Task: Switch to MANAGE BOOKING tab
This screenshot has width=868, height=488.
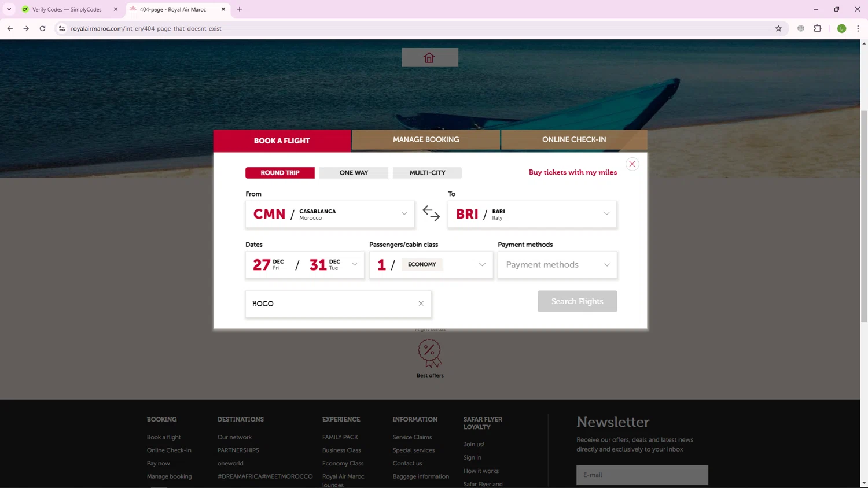Action: pyautogui.click(x=426, y=139)
